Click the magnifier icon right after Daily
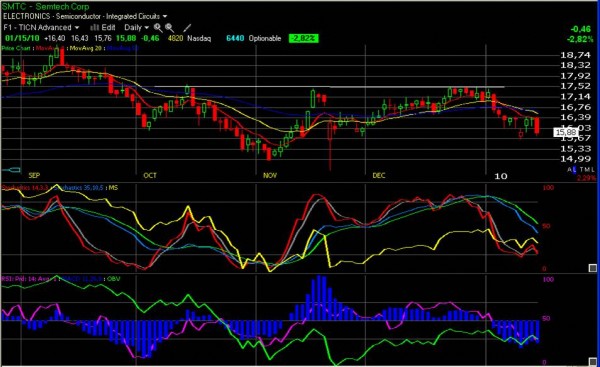This screenshot has height=367, width=600. [158, 28]
